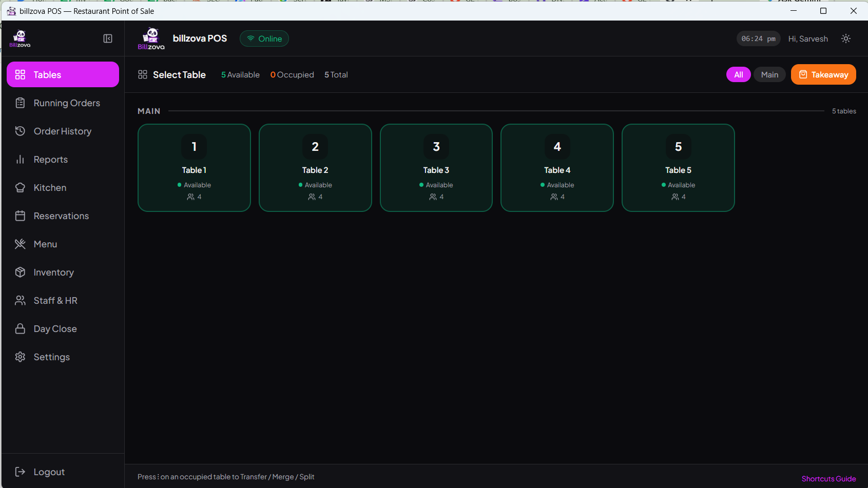Switch to the Kitchen view
The width and height of the screenshot is (868, 488).
click(x=63, y=188)
